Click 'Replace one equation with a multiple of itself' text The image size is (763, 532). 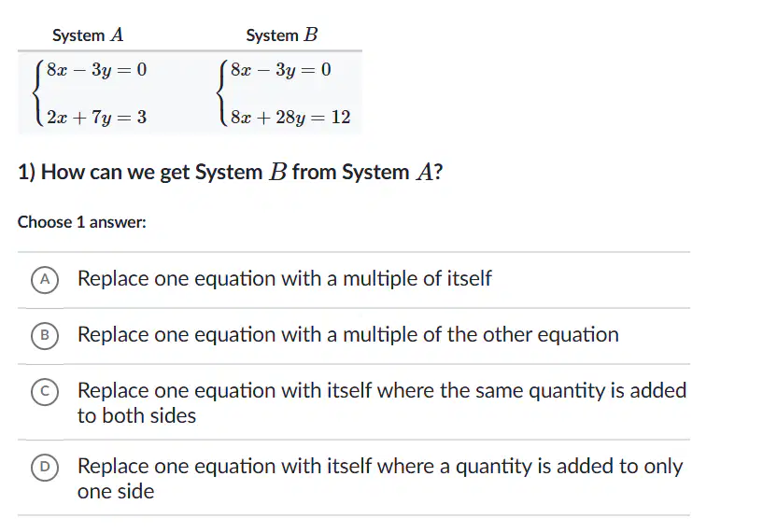point(285,279)
